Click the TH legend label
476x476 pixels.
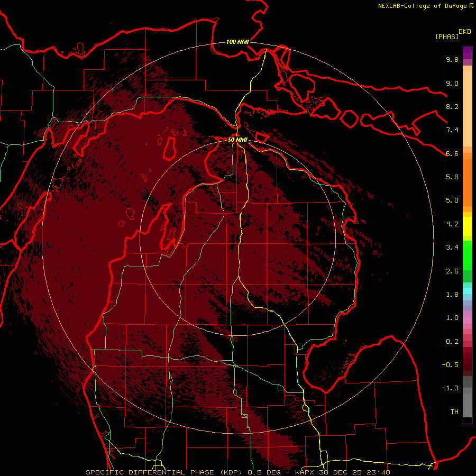point(454,412)
